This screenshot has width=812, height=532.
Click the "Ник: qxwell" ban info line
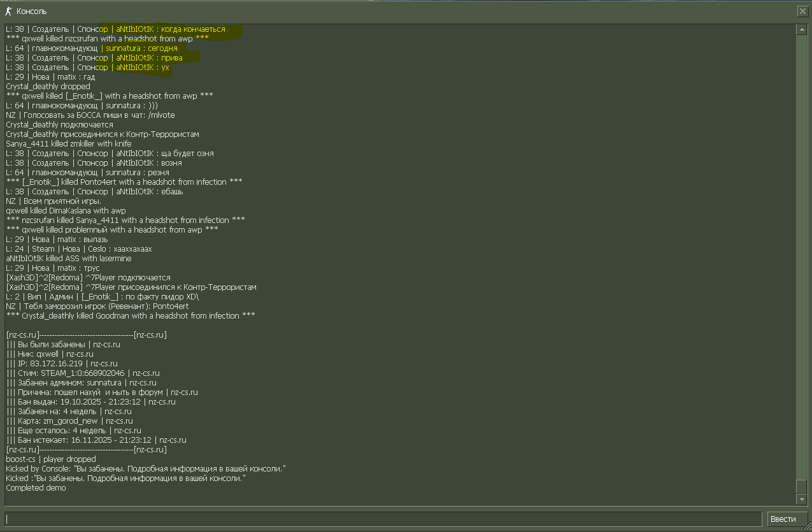[x=50, y=354]
